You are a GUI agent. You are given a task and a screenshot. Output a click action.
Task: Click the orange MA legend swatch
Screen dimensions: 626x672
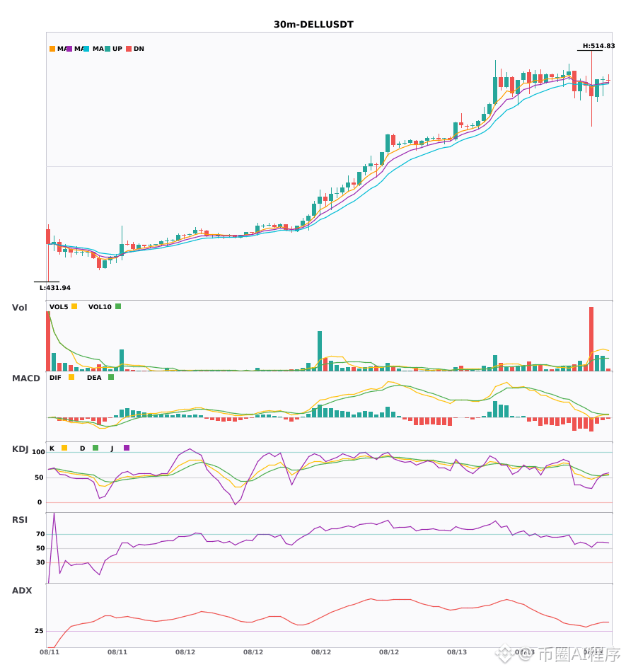tap(52, 49)
